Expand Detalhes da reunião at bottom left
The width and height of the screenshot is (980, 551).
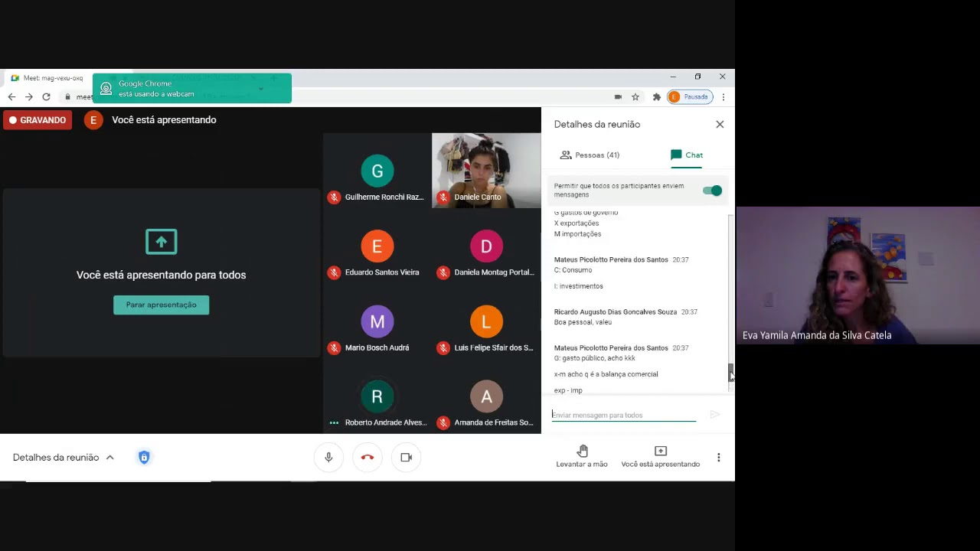click(64, 457)
